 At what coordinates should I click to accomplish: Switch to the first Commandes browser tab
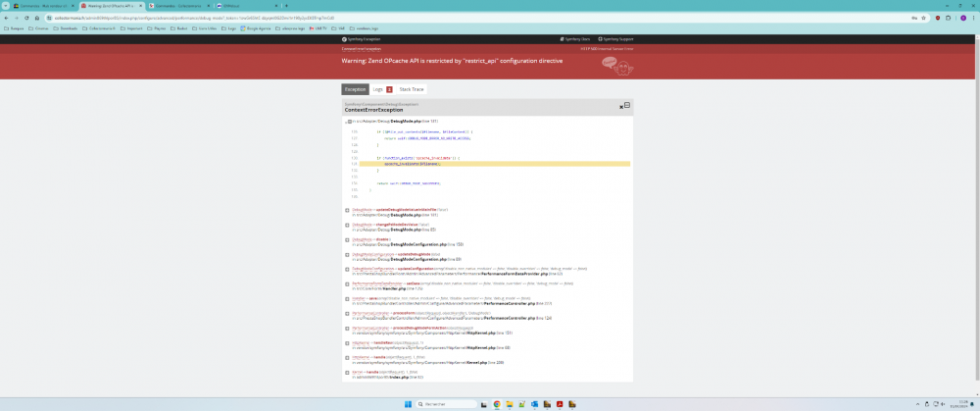(x=44, y=6)
